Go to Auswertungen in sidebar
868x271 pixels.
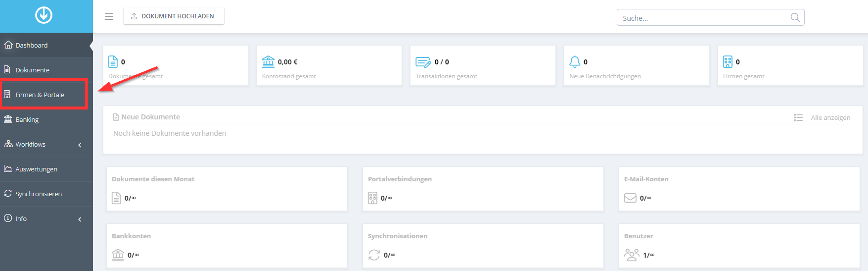click(x=46, y=169)
